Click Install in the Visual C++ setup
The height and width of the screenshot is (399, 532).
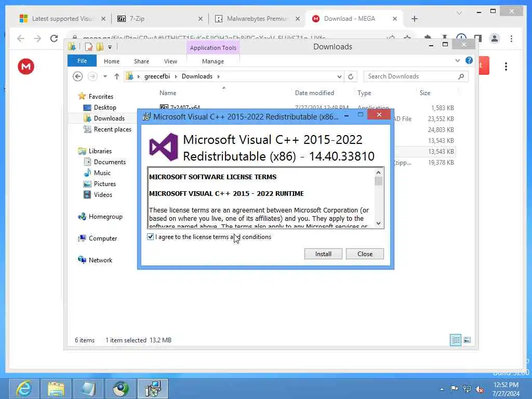click(x=323, y=254)
